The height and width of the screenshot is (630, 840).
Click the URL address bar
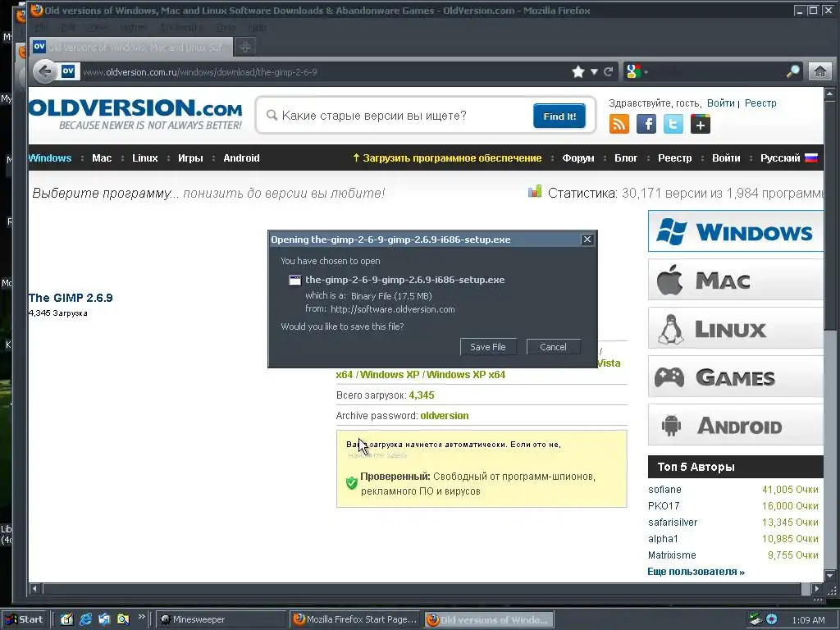point(322,72)
